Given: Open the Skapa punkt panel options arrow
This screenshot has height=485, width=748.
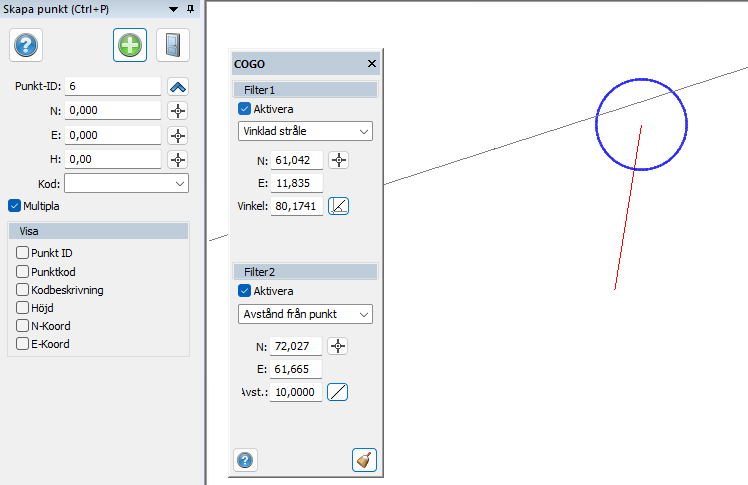Looking at the screenshot, I should tap(174, 8).
